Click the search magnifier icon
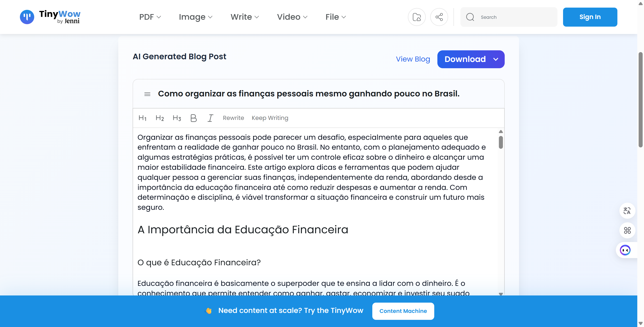Screen dimensions: 644x327 (x=470, y=17)
